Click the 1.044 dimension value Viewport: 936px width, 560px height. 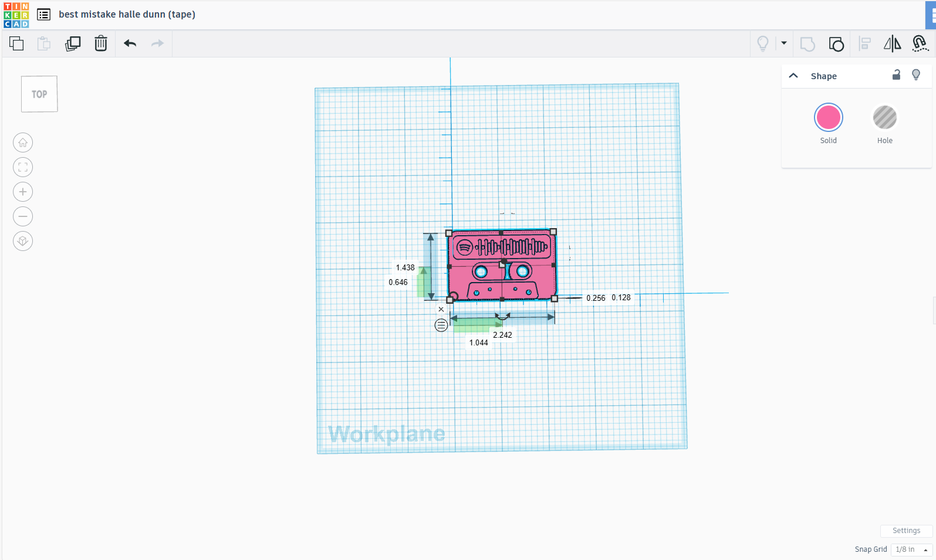(478, 342)
